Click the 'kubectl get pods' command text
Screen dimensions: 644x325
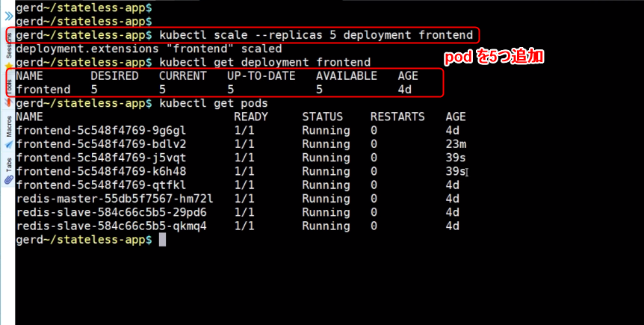coord(213,103)
